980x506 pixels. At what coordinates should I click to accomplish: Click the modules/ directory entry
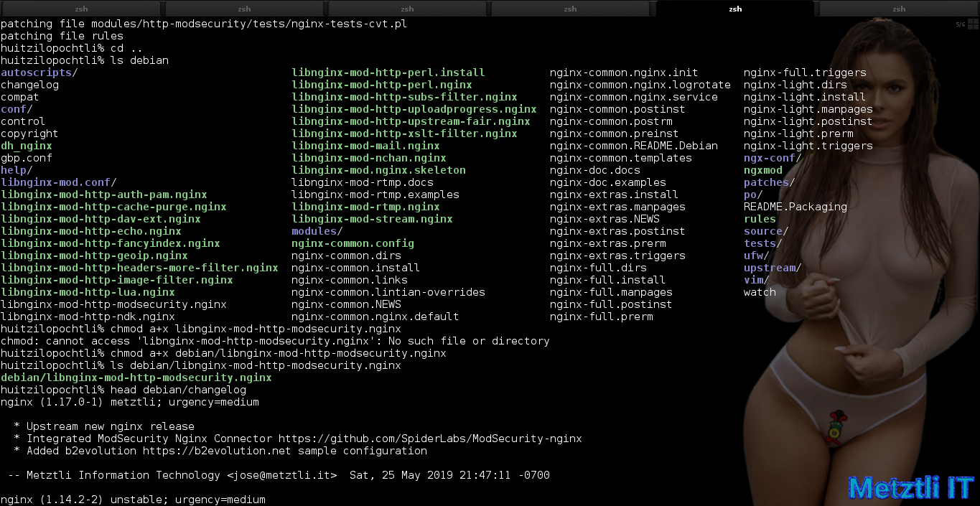point(317,231)
